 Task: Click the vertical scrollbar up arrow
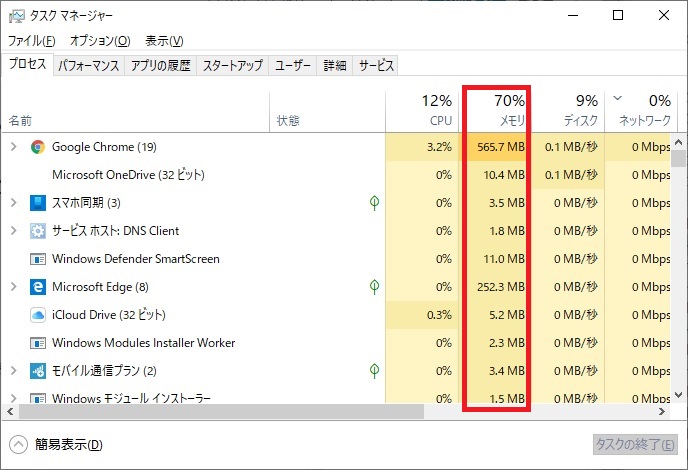tap(678, 142)
